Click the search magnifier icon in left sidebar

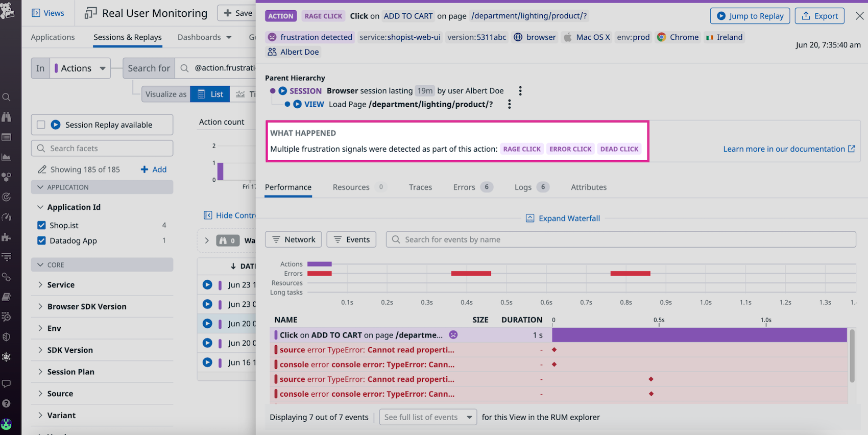coord(7,97)
